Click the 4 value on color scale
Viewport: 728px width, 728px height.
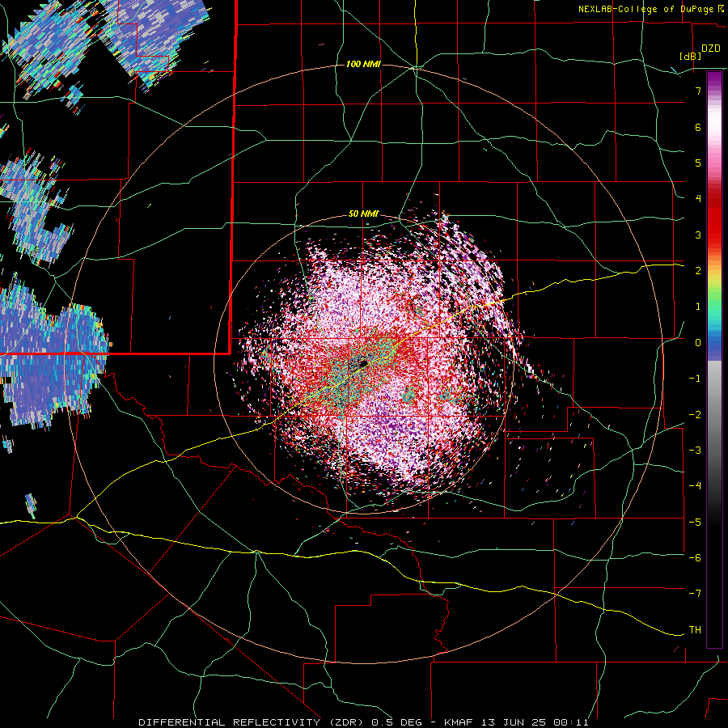click(698, 199)
